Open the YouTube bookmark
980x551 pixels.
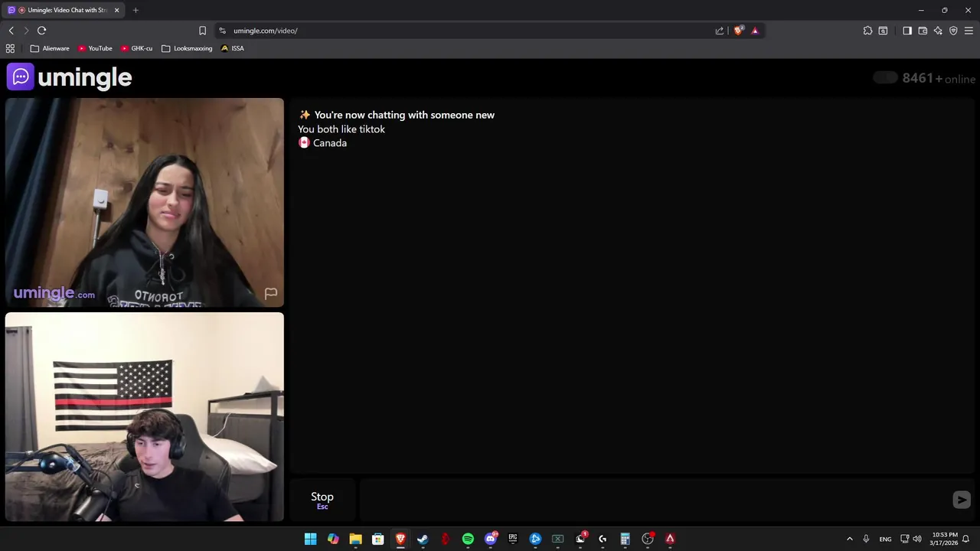[95, 48]
